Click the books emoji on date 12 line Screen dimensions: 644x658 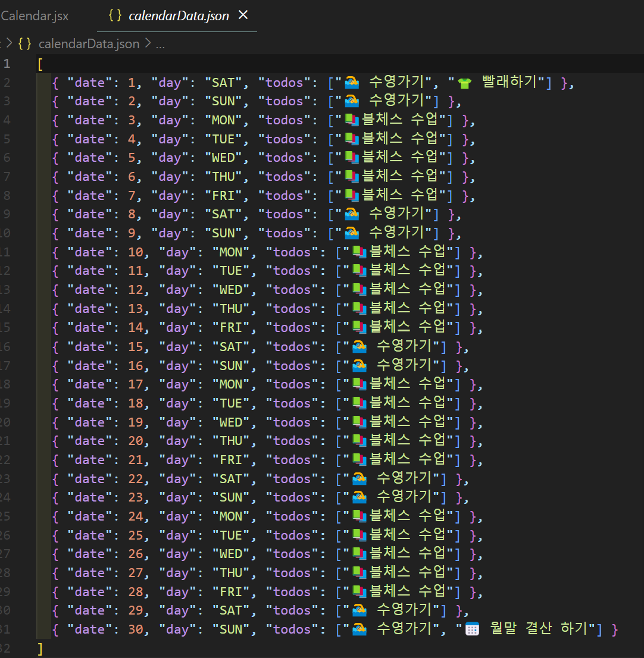point(359,290)
